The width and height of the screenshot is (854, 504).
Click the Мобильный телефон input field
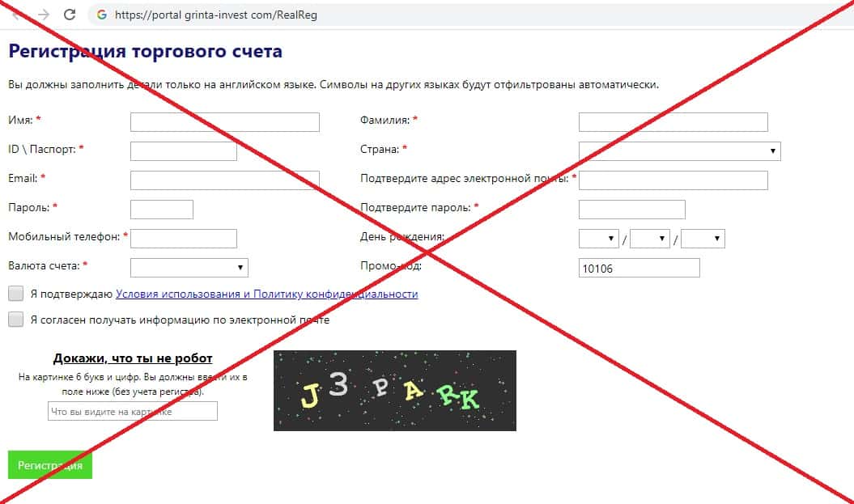click(x=184, y=239)
